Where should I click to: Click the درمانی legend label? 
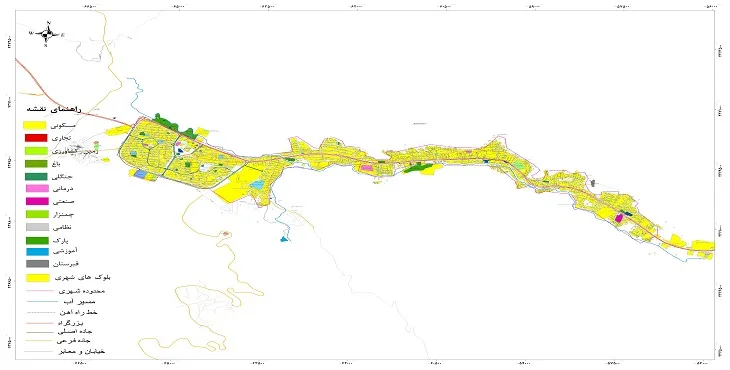click(x=63, y=189)
